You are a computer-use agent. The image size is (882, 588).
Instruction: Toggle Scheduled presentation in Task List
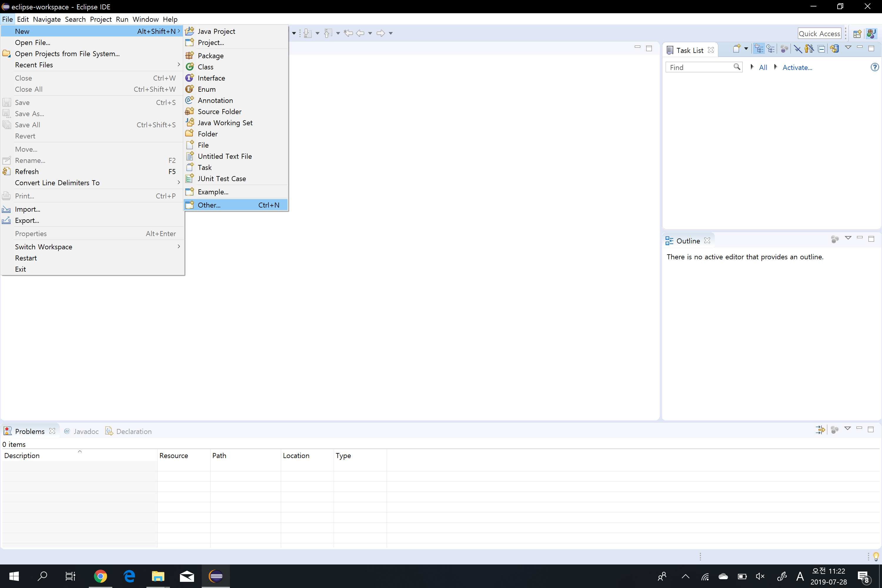click(x=770, y=49)
